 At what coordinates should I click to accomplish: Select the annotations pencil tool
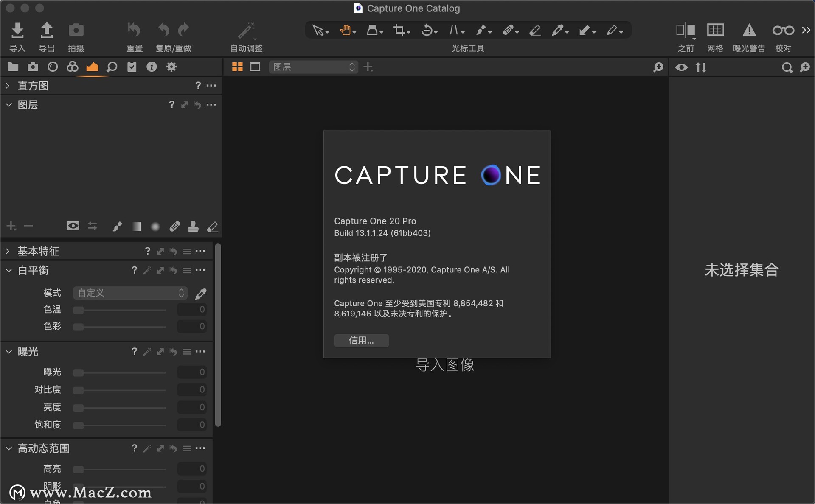pos(614,30)
